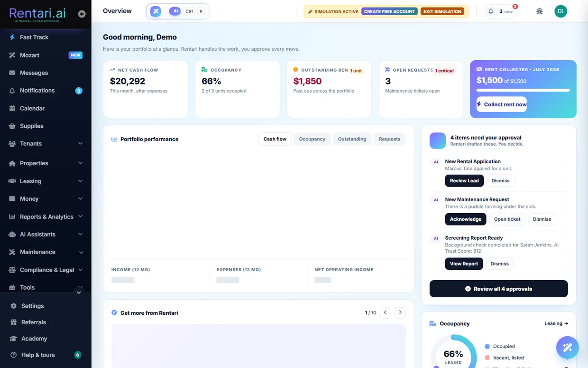Expand the Compliance & Legal chevron

tap(80, 270)
